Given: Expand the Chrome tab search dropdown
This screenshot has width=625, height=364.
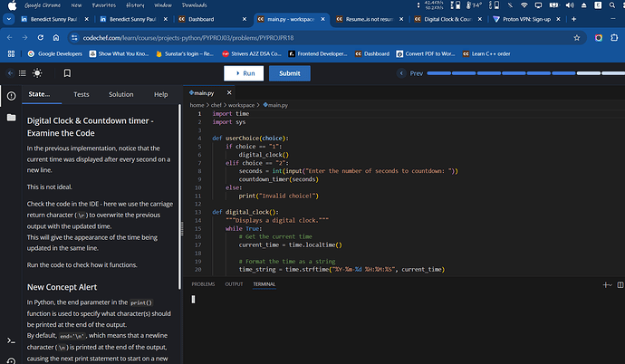Looking at the screenshot, I should pyautogui.click(x=9, y=19).
